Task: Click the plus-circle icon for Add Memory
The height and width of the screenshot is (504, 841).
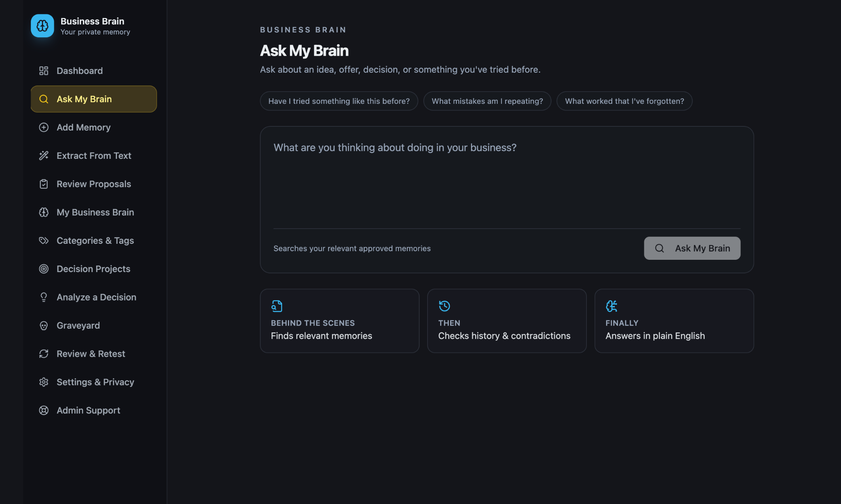Action: (x=44, y=127)
